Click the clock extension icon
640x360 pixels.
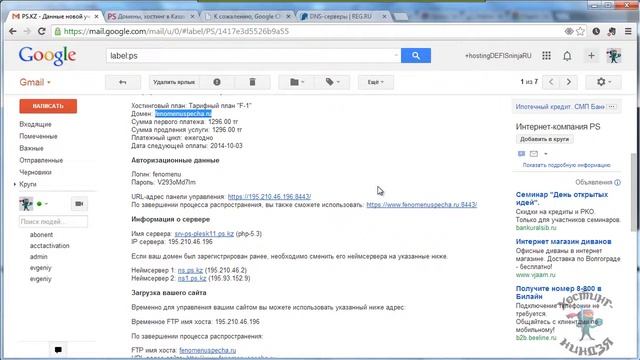596,31
